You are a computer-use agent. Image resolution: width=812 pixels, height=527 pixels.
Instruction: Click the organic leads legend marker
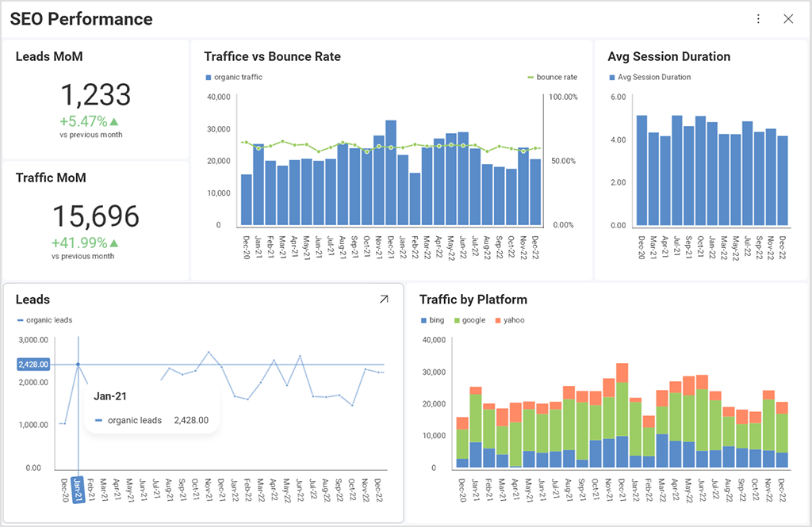[21, 320]
